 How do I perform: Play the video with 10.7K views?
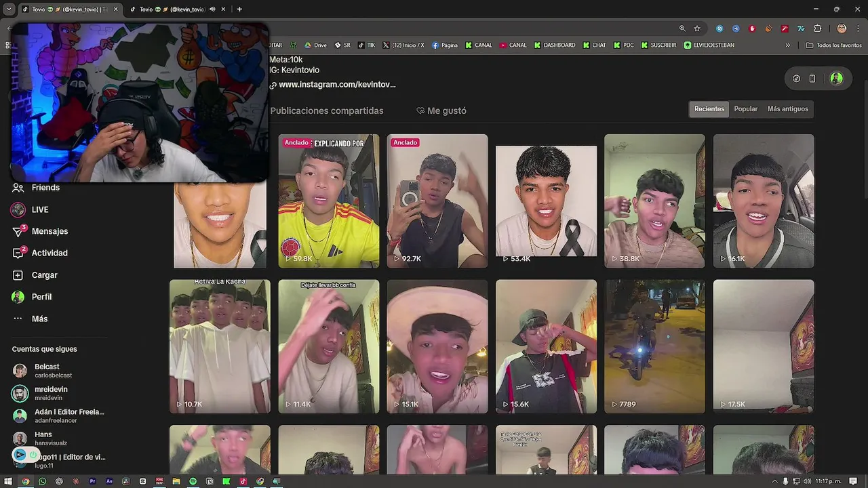(x=220, y=346)
